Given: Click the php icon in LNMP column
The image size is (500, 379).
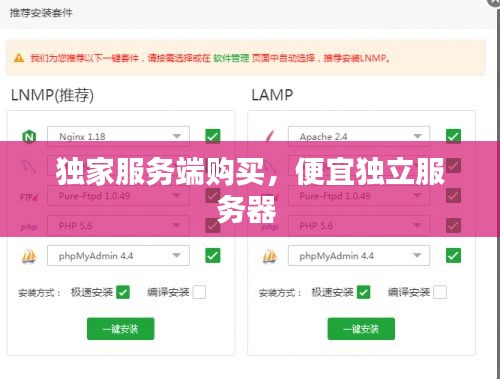Looking at the screenshot, I should [29, 227].
